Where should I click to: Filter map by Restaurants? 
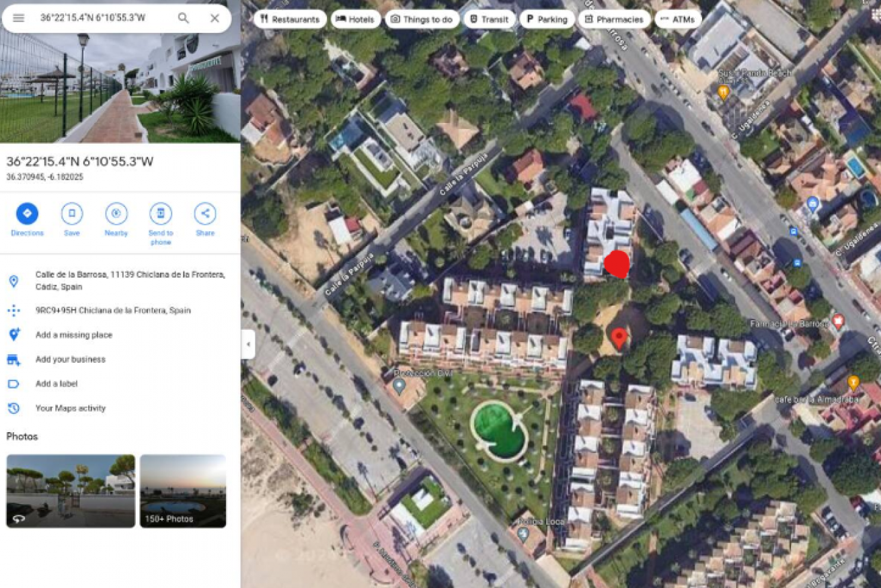[290, 19]
